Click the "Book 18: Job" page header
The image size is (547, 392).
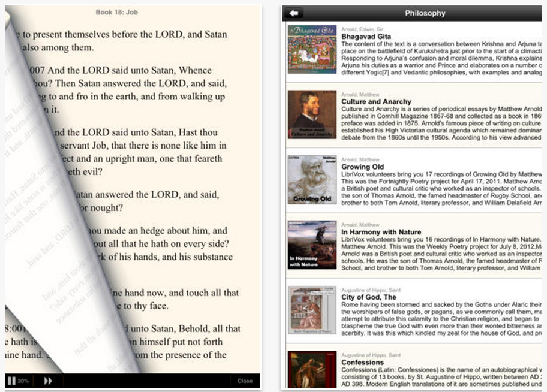point(117,12)
